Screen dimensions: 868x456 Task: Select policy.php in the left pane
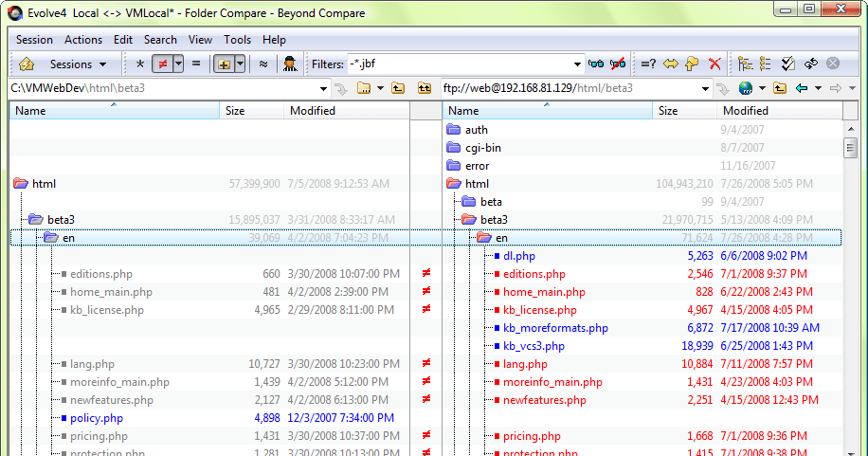point(97,418)
